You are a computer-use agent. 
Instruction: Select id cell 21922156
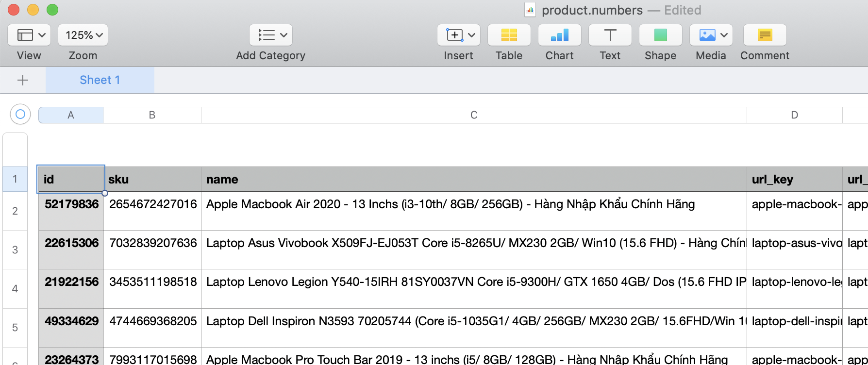(71, 289)
